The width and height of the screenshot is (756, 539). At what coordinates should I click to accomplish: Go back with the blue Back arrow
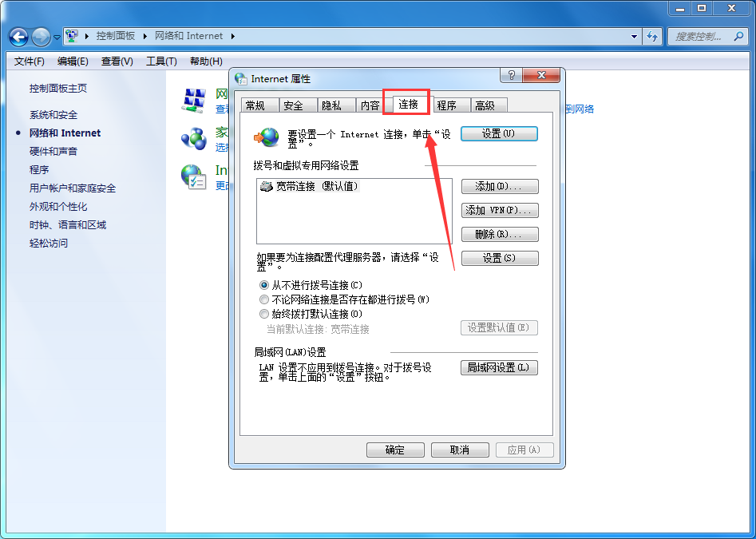(19, 37)
